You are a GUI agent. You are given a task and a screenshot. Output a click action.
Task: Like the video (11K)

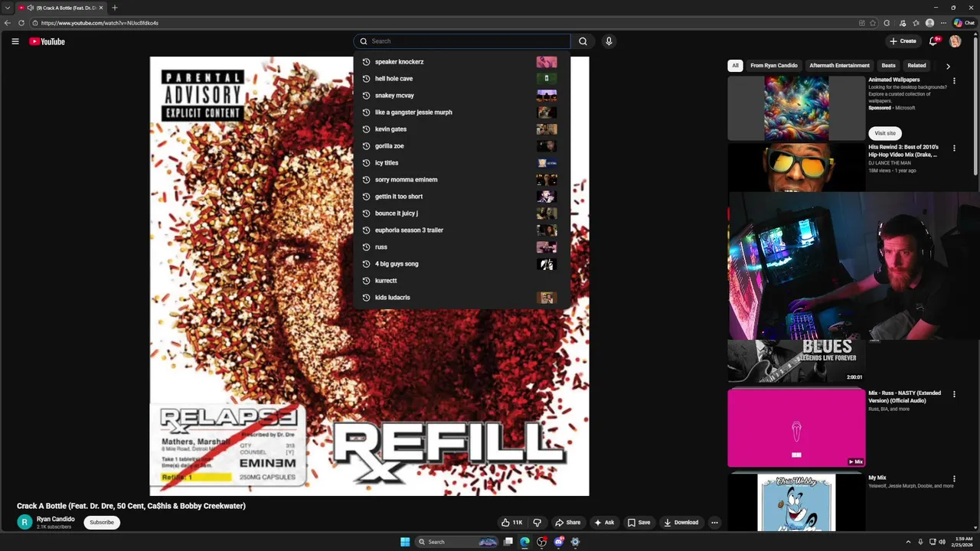click(511, 523)
